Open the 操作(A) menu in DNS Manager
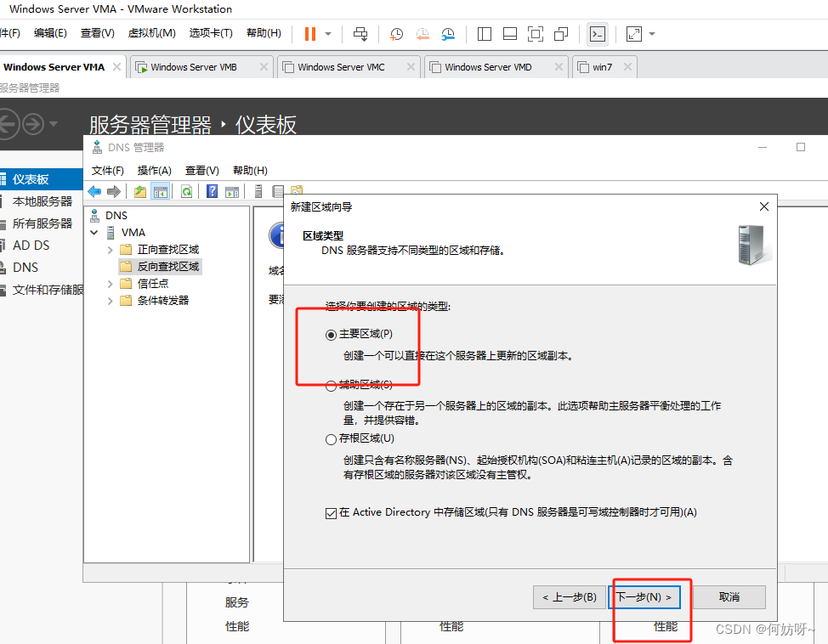Viewport: 828px width, 644px height. pyautogui.click(x=154, y=170)
